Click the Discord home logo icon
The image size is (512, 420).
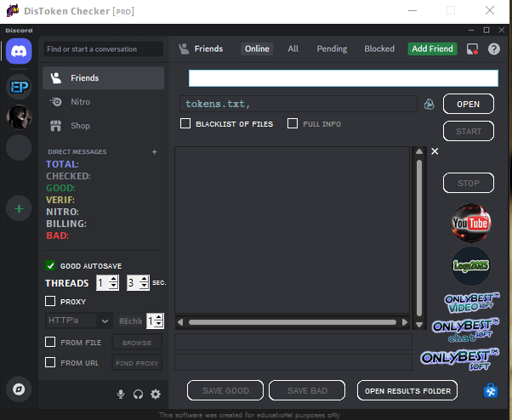tap(19, 51)
